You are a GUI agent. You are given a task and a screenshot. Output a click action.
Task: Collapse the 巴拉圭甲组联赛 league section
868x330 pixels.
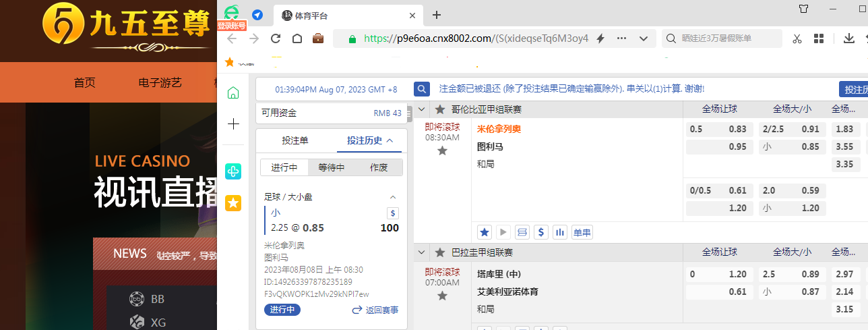(422, 252)
